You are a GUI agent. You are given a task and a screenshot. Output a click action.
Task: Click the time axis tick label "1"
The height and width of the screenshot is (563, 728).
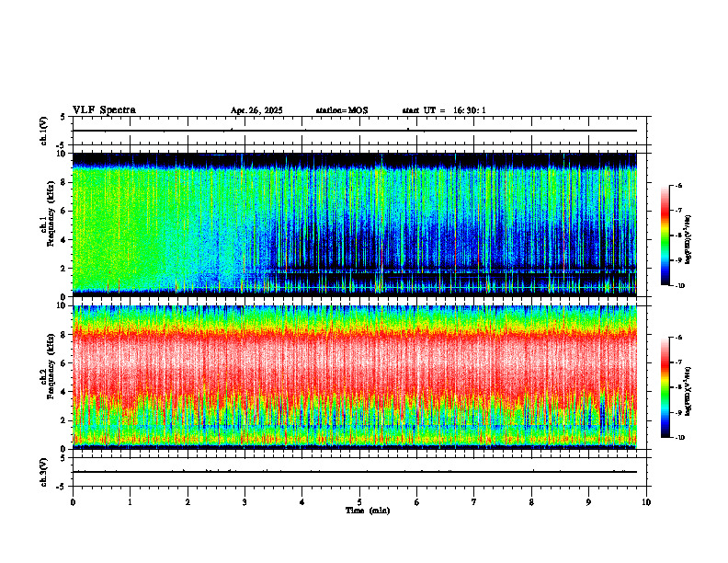click(x=130, y=502)
